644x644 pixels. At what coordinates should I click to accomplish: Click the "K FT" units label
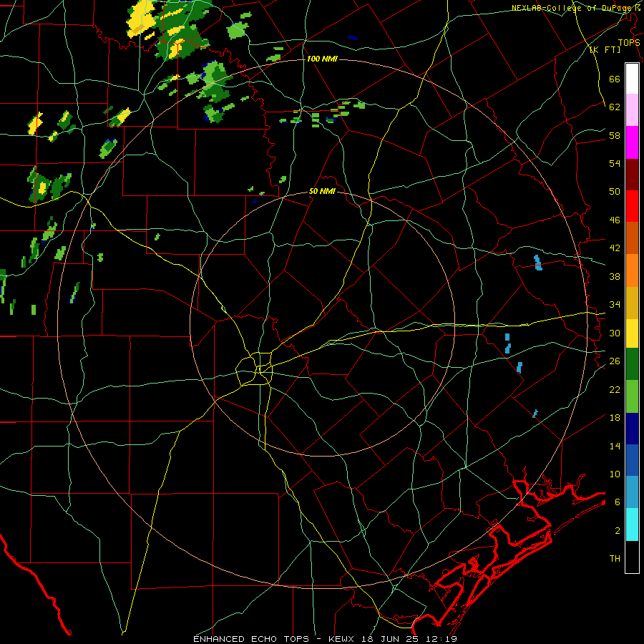click(605, 49)
